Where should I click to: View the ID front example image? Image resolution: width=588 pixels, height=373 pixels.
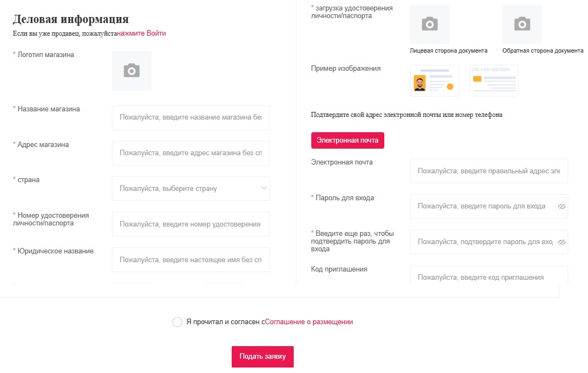[x=434, y=81]
